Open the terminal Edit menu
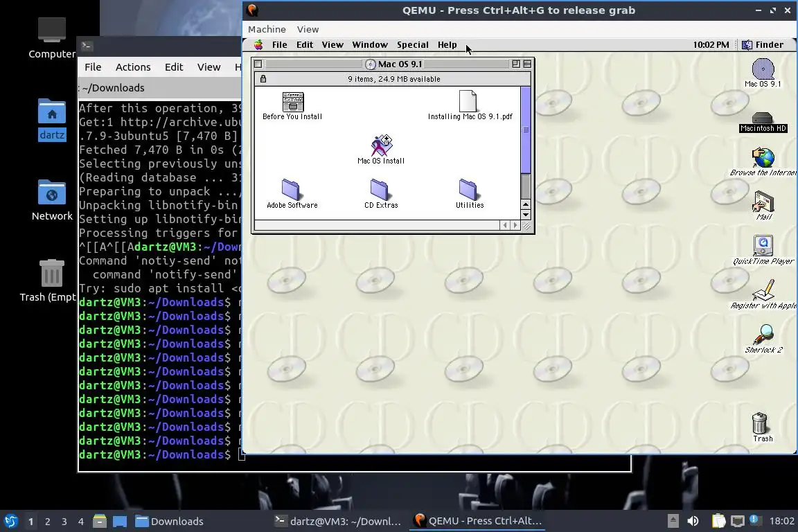This screenshot has width=798, height=532. (174, 67)
